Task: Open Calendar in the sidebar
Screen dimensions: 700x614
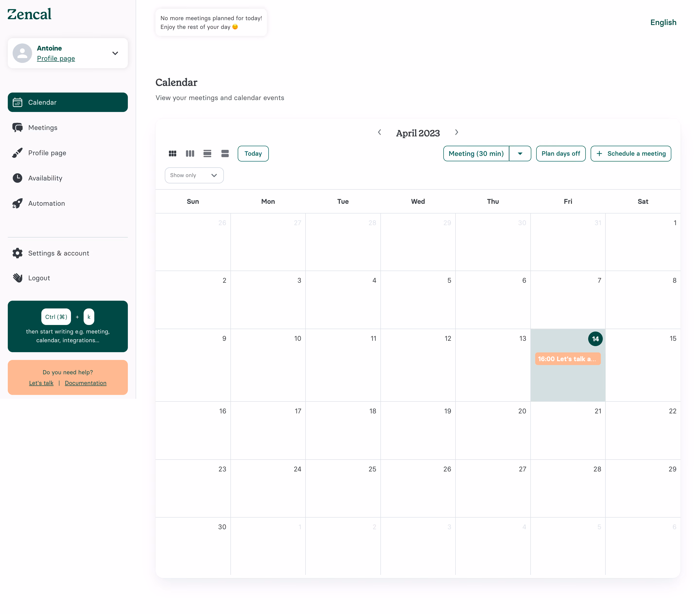Action: point(68,102)
